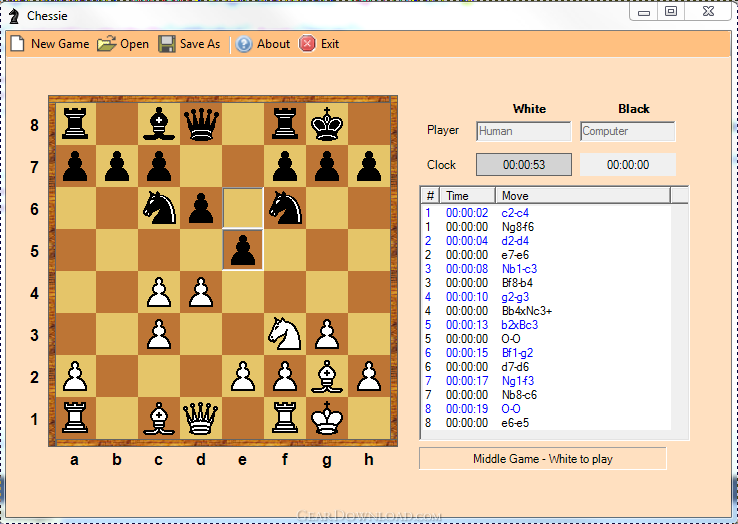Click the About toolbar label
This screenshot has width=738, height=524.
[x=273, y=44]
